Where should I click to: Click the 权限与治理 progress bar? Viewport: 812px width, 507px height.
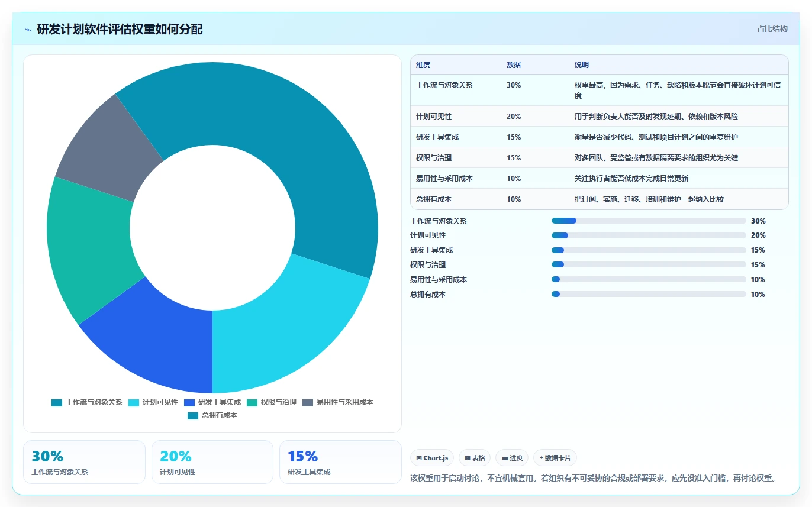click(x=649, y=265)
